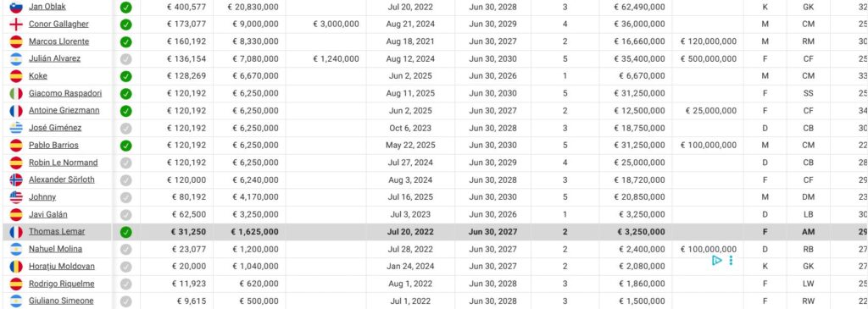This screenshot has width=868, height=309.
Task: Click the Norway flag beside Alexander Sörloth
Action: pos(16,180)
